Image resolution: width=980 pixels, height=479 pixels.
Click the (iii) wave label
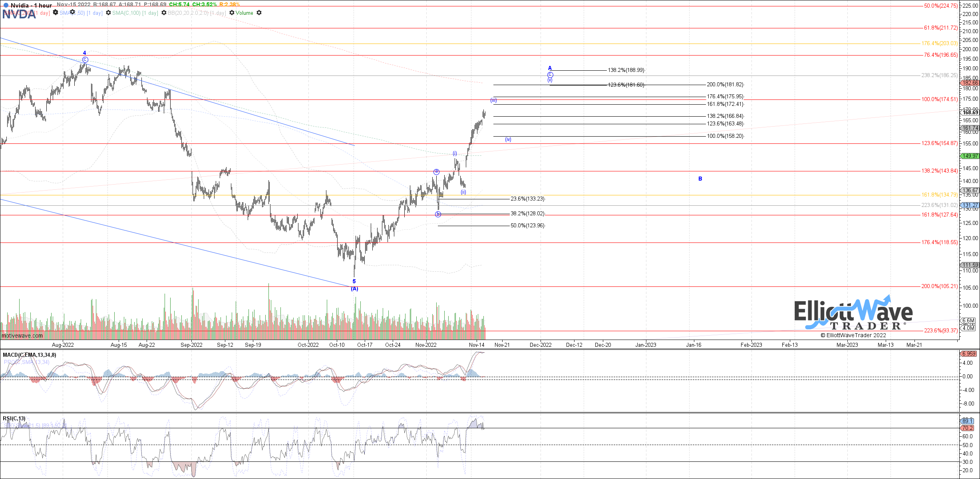click(494, 100)
